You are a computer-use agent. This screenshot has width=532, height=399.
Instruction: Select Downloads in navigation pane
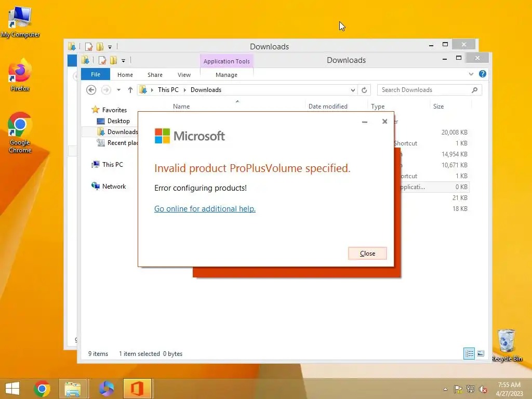tap(117, 132)
